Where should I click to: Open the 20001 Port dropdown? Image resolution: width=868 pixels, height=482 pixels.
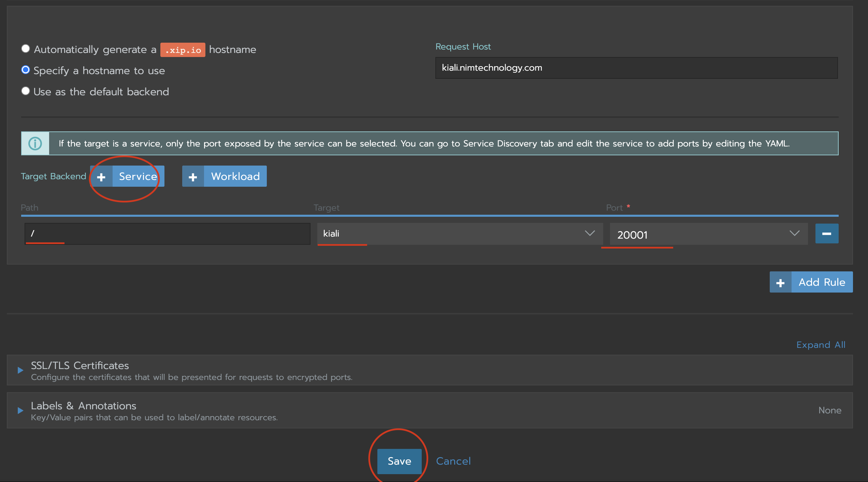click(x=708, y=235)
